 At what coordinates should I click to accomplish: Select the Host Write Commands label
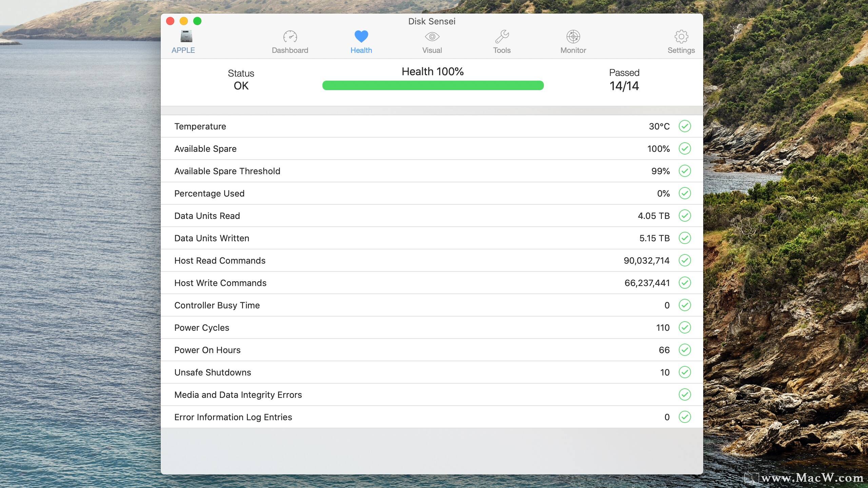pos(220,283)
